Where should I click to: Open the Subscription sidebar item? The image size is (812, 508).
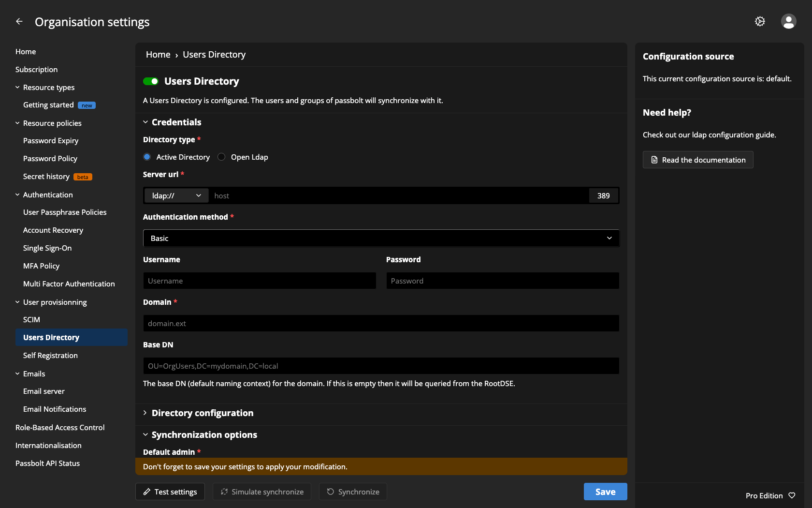[36, 70]
